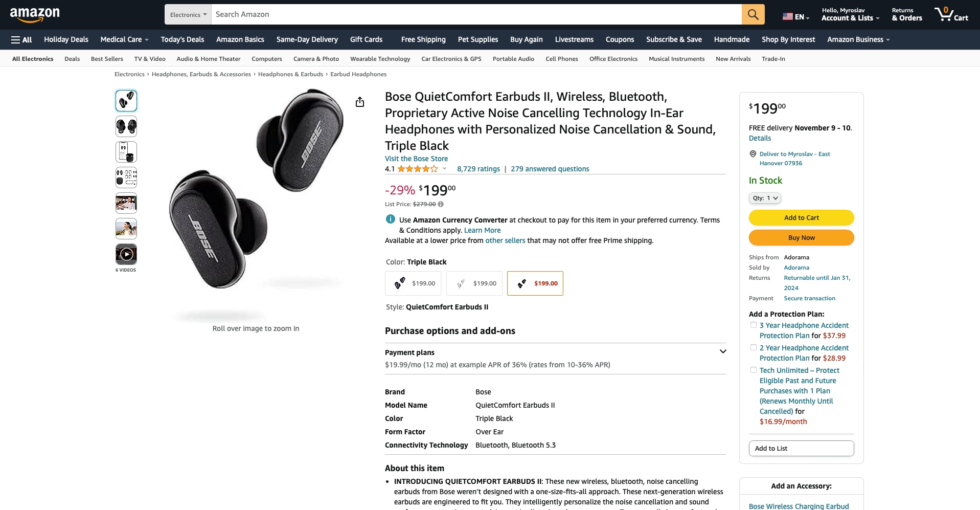Image resolution: width=980 pixels, height=510 pixels.
Task: Enable the Tech Unlimited plan checkbox
Action: click(754, 370)
